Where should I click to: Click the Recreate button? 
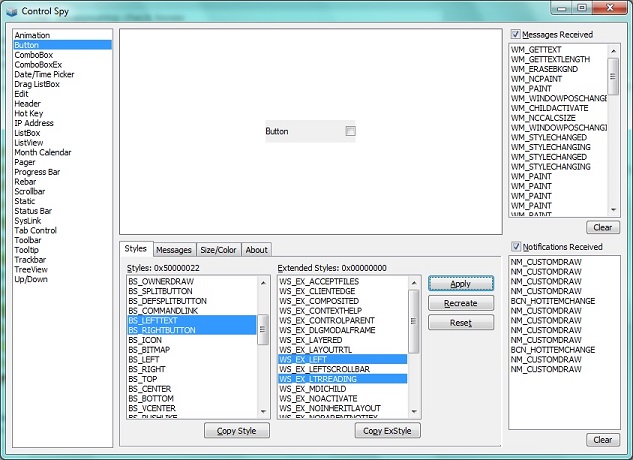(x=460, y=303)
